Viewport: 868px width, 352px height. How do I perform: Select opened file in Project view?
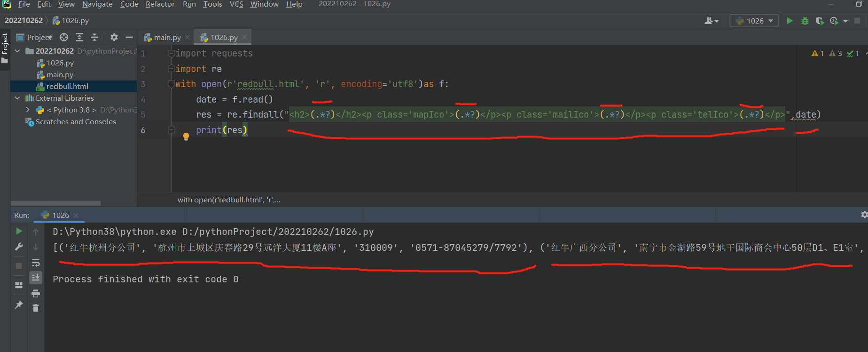click(x=64, y=37)
